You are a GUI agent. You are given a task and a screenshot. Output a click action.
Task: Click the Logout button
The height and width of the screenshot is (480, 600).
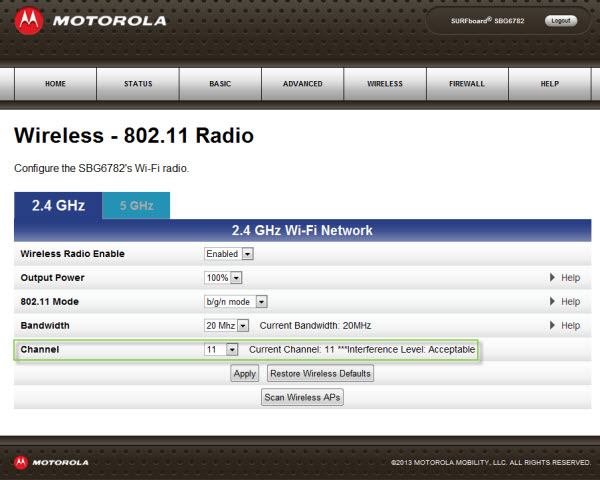tap(560, 21)
